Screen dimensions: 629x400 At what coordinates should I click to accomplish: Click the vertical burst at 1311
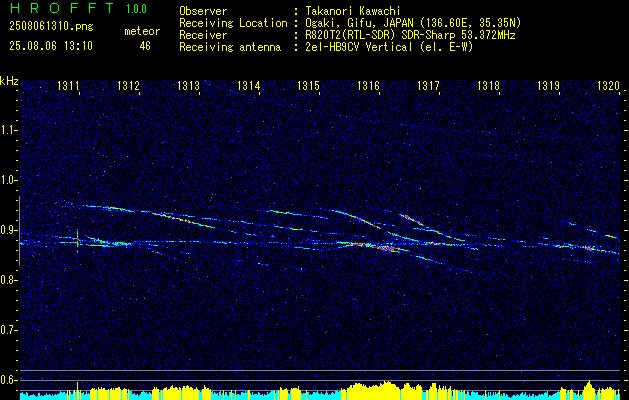[x=77, y=241]
